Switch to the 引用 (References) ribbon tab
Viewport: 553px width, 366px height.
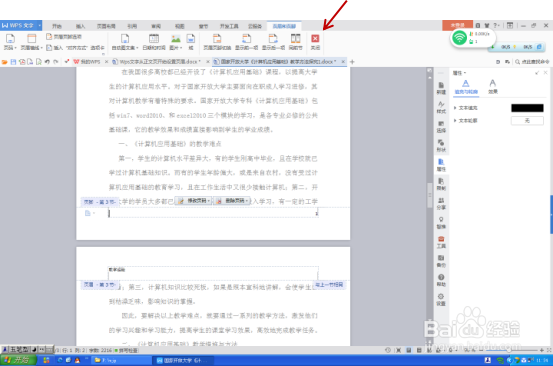pyautogui.click(x=132, y=26)
